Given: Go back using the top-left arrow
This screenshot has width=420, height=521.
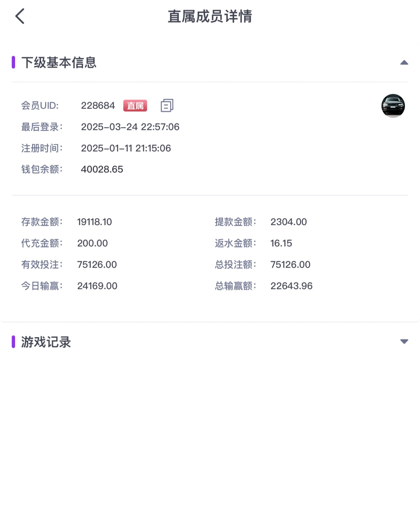Looking at the screenshot, I should pyautogui.click(x=20, y=16).
